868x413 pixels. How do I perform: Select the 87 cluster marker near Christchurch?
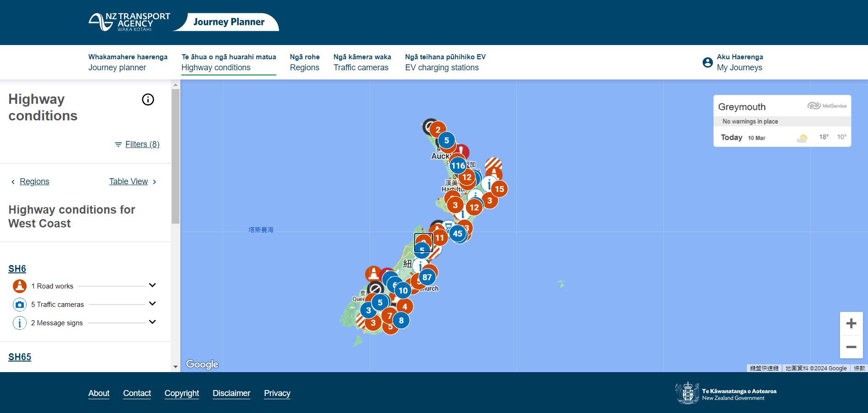coord(427,277)
